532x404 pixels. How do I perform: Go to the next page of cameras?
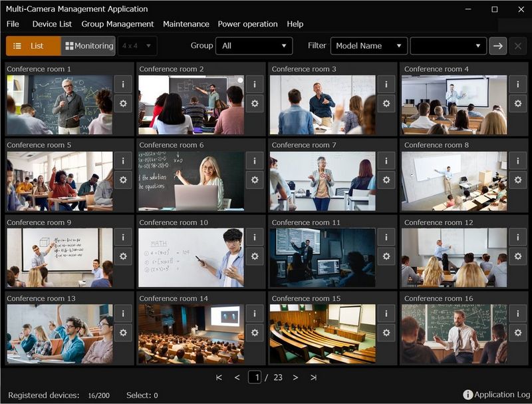pos(295,377)
